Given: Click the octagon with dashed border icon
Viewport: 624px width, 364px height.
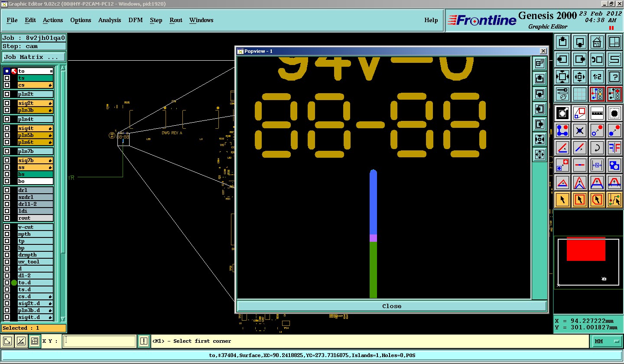Looking at the screenshot, I should click(614, 114).
